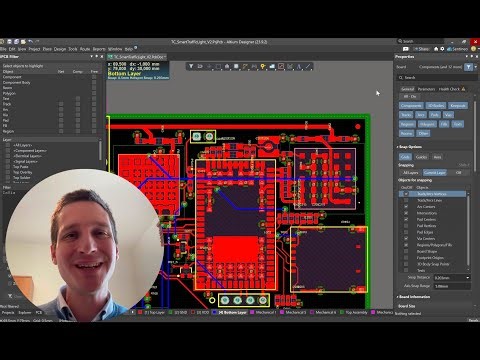Toggle Pad Centers snapping checkbox
Viewport: 480px width, 360px height.
406,219
